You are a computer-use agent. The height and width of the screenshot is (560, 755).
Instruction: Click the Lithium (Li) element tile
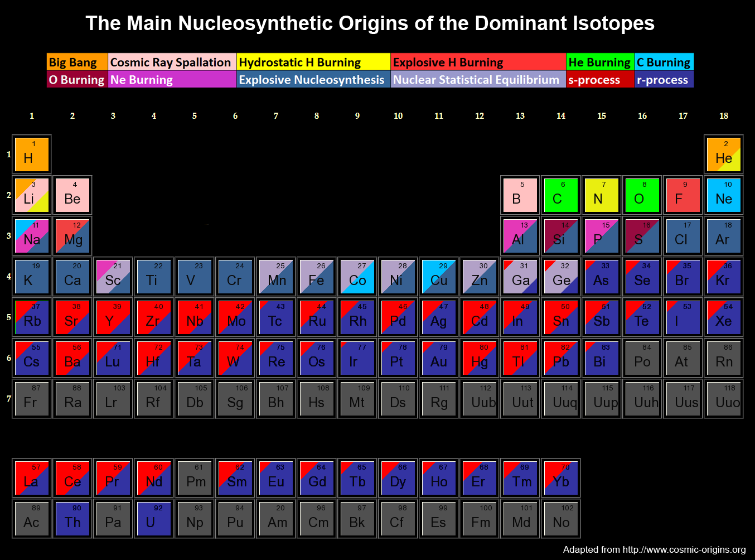click(x=32, y=195)
